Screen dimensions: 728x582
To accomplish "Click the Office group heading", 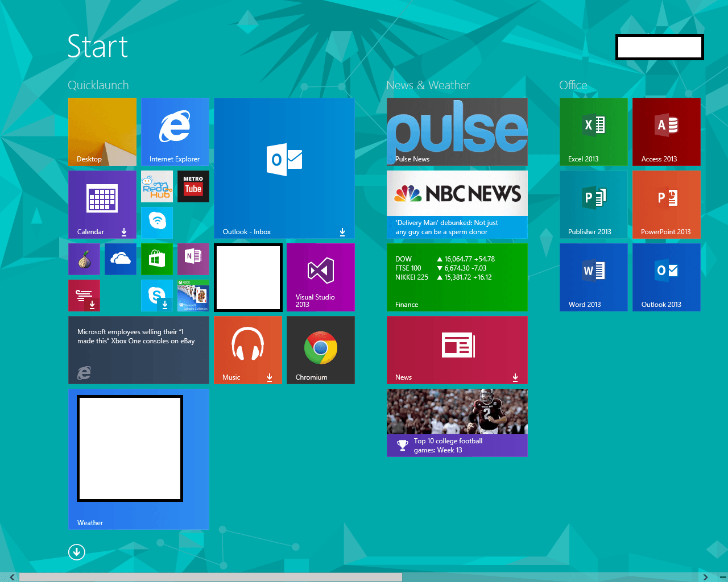I will click(x=573, y=85).
